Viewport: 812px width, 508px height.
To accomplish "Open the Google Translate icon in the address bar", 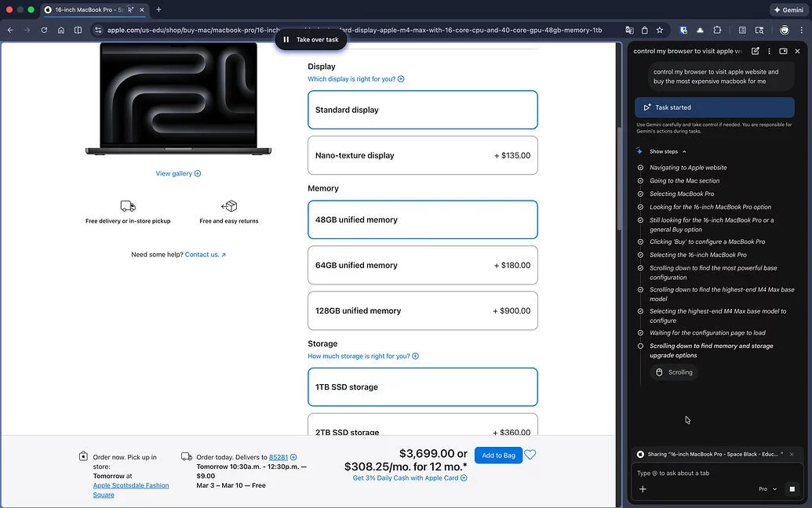I will coord(631,31).
